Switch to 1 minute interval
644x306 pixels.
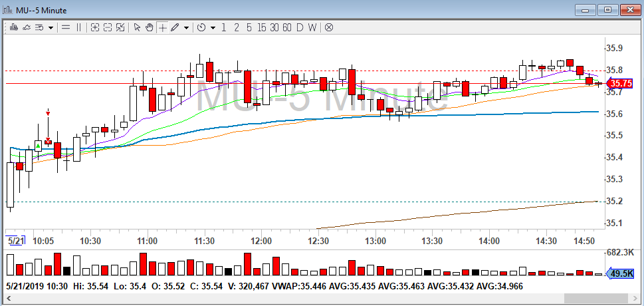[224, 27]
